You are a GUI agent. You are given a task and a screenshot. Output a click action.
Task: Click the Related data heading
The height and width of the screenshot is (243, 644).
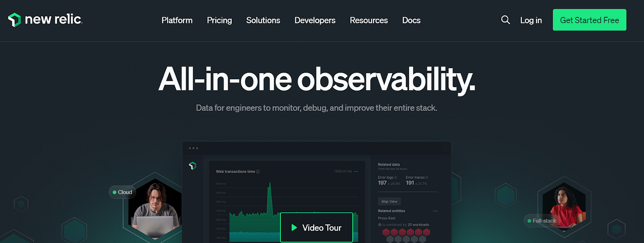(388, 165)
